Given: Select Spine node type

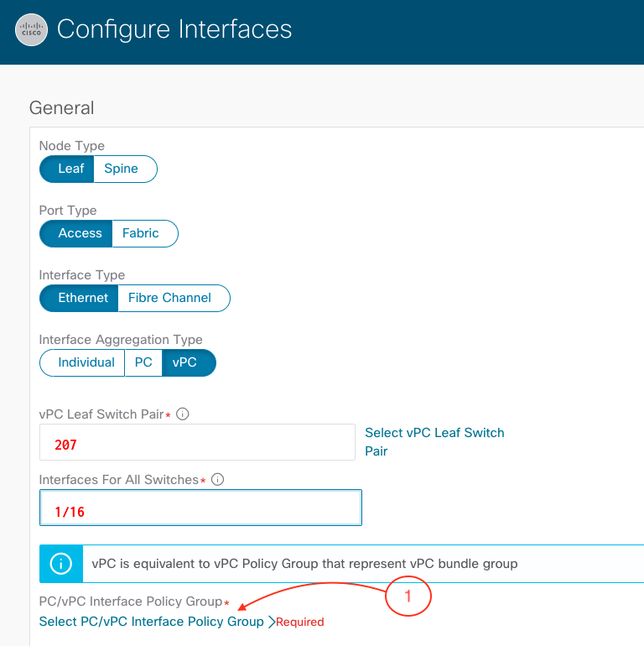Looking at the screenshot, I should point(122,169).
